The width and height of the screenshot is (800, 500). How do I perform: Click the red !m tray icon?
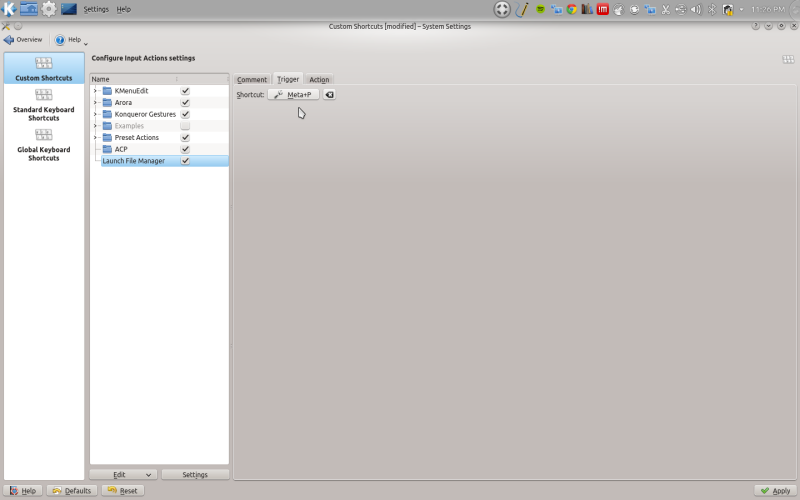[603, 9]
